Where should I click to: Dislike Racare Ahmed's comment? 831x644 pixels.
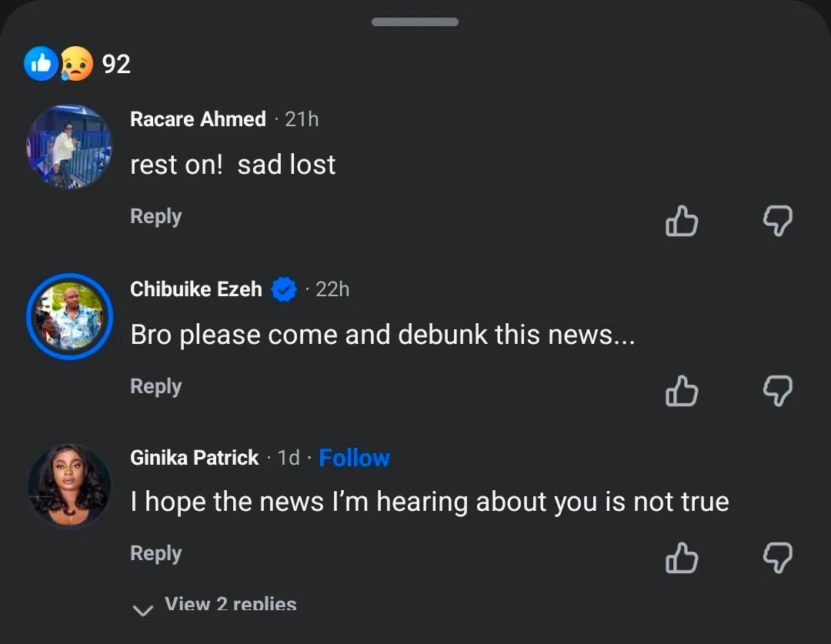777,222
